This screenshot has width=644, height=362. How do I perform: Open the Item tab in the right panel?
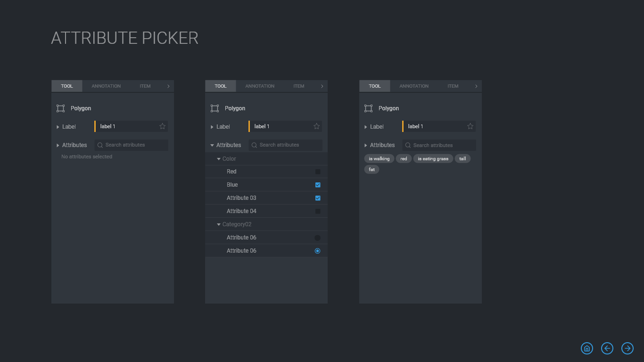(453, 86)
